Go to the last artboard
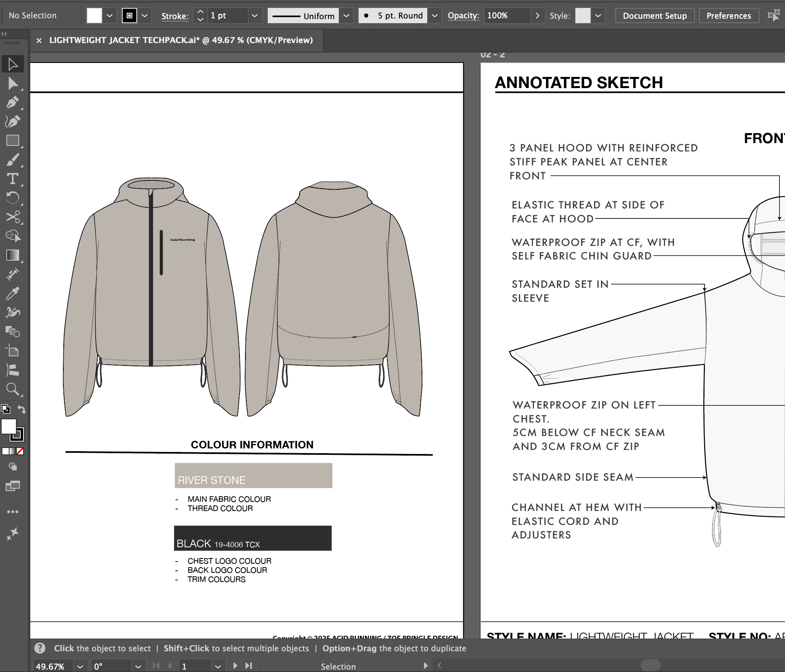Image resolution: width=785 pixels, height=672 pixels. pyautogui.click(x=249, y=666)
